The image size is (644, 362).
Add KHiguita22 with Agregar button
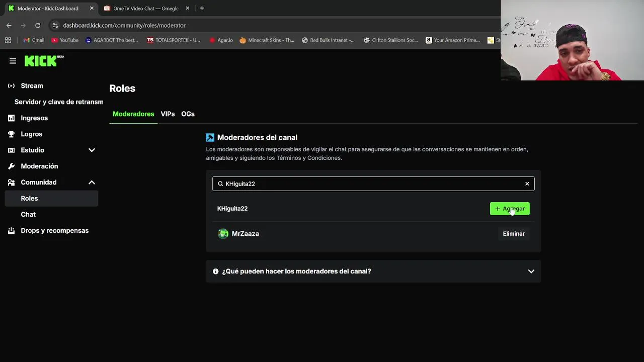coord(510,209)
